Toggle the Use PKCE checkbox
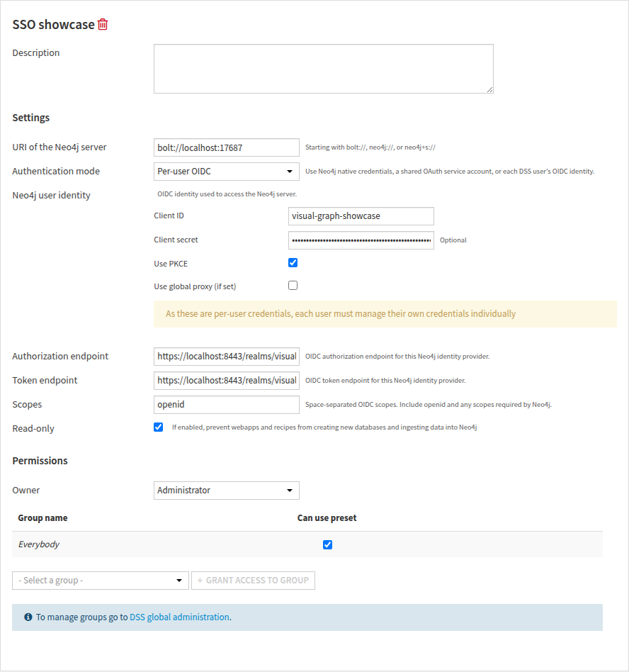Viewport: 629px width, 672px height. click(293, 263)
